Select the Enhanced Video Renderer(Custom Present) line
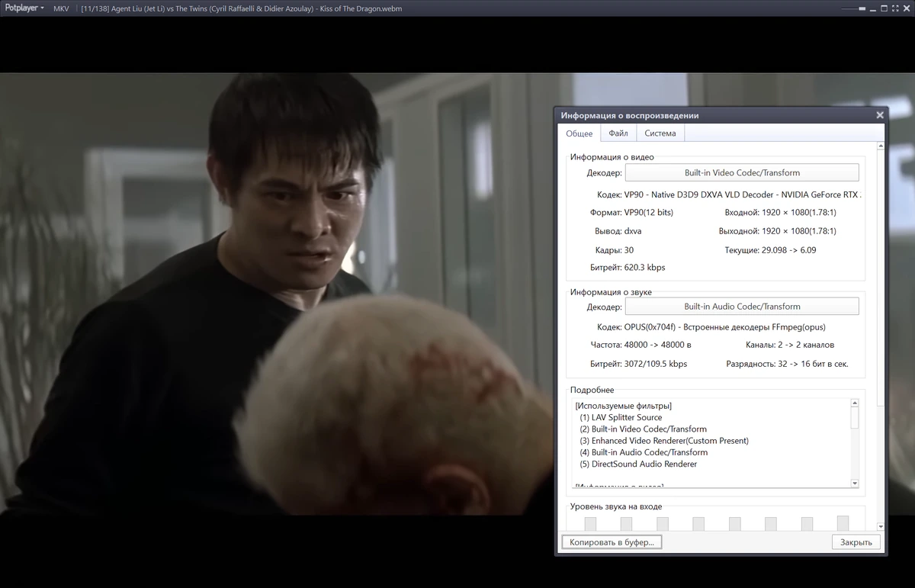Image resolution: width=915 pixels, height=588 pixels. (664, 441)
